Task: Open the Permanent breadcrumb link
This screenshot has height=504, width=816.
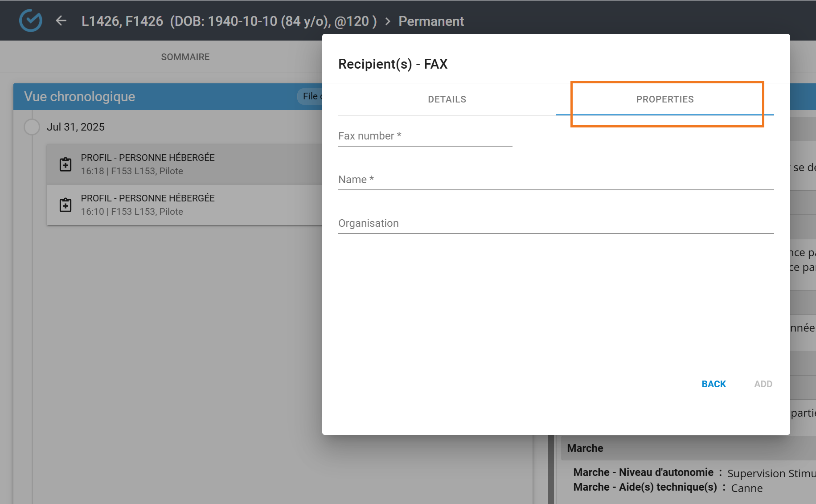Action: click(x=431, y=21)
